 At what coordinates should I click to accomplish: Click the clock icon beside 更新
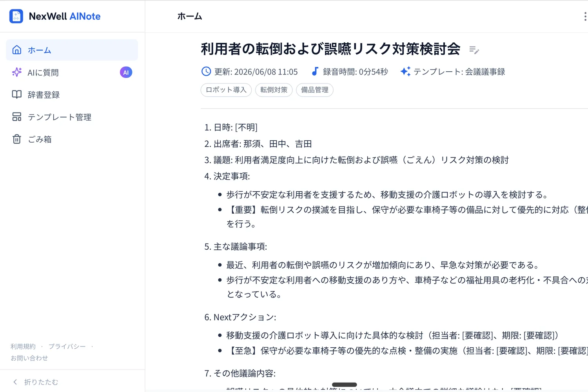coord(206,71)
